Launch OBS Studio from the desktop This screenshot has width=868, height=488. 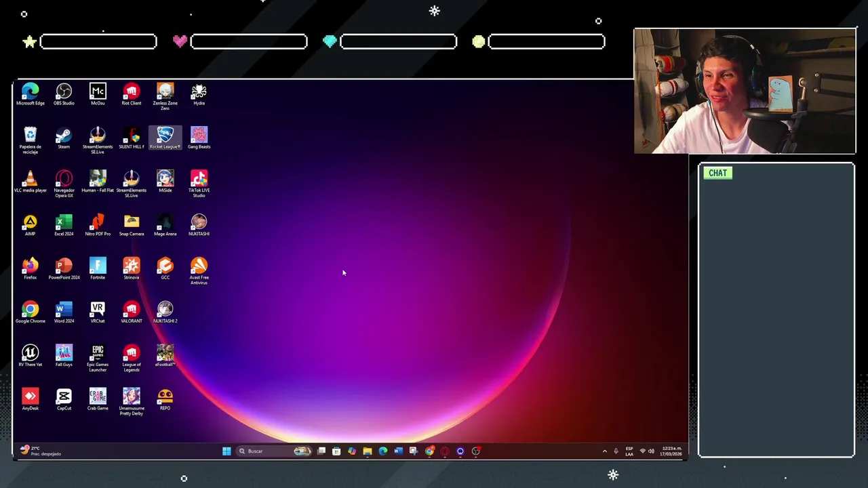pos(64,94)
